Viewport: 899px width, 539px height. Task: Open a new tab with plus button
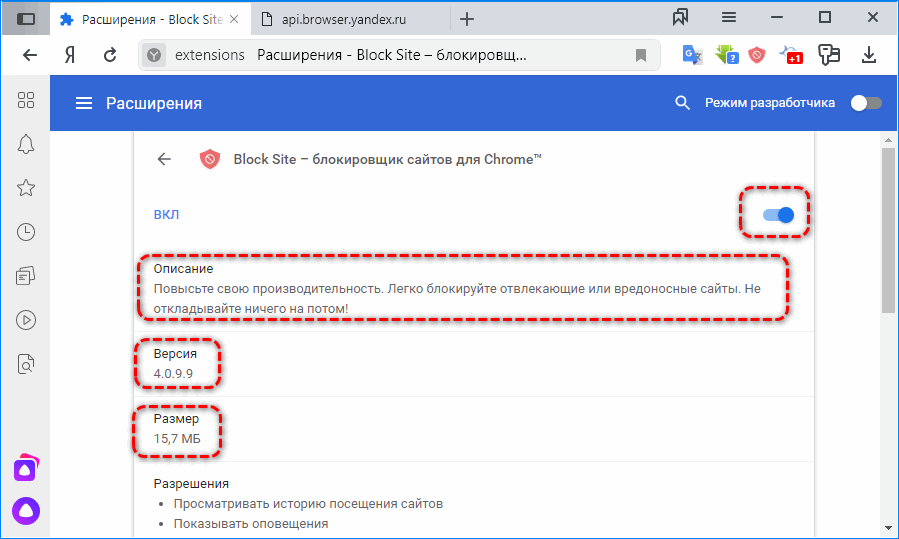coord(467,19)
